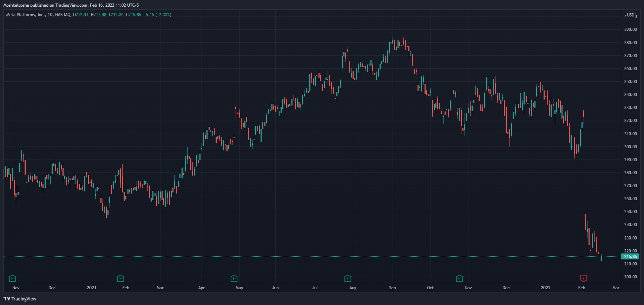
Task: Click the 370.00 price axis label
Action: (630, 56)
